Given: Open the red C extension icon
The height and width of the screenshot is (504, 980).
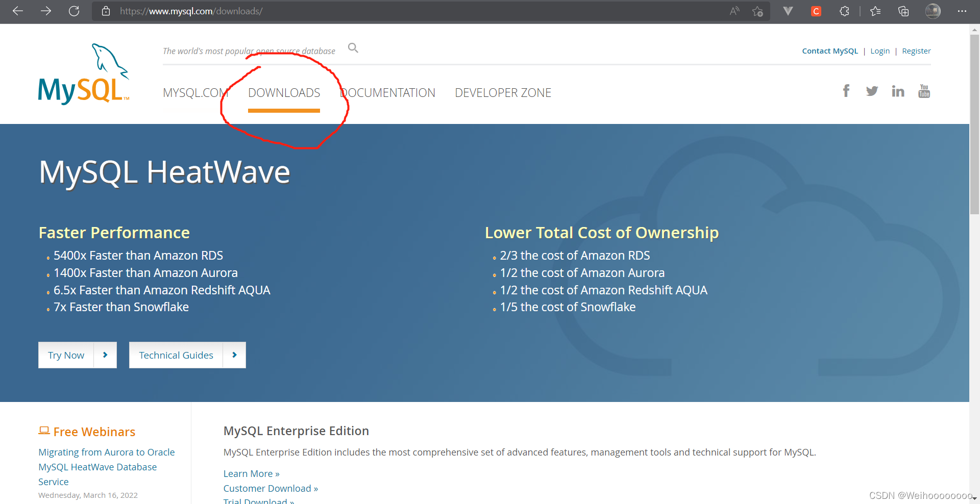Looking at the screenshot, I should (816, 11).
